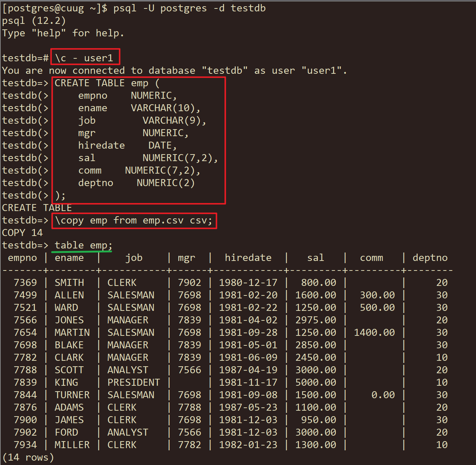476x465 pixels.
Task: Click the 'Type "help" for help.' line
Action: tap(63, 33)
